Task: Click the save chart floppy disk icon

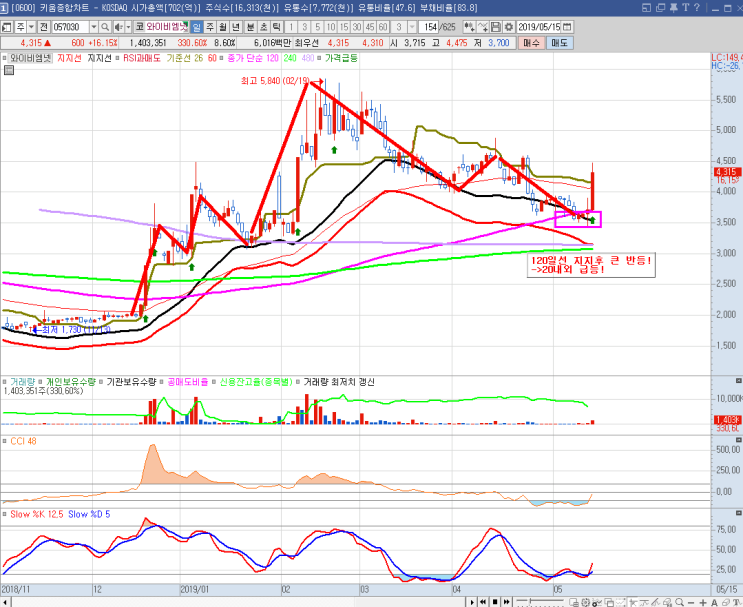Action: pyautogui.click(x=496, y=27)
